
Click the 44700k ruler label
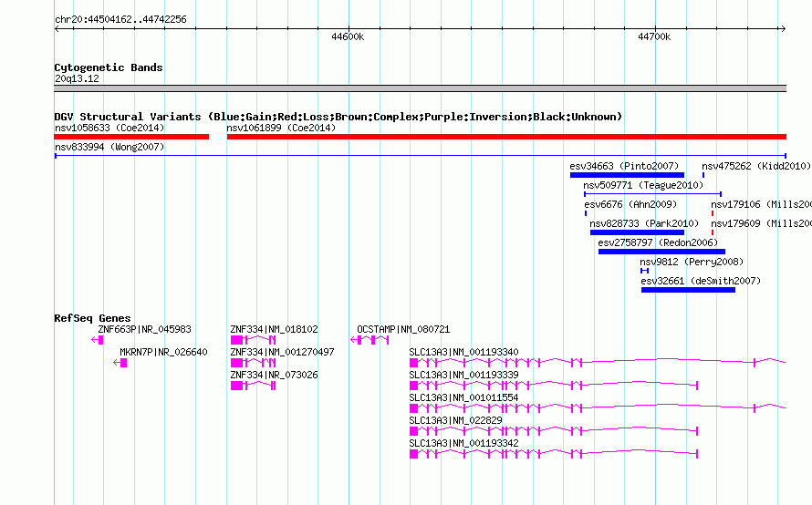point(654,36)
